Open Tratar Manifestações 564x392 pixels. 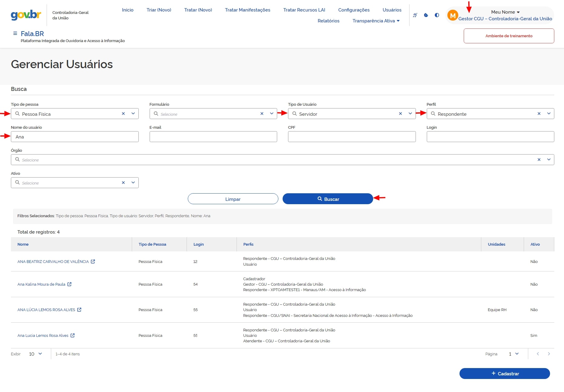click(x=247, y=10)
